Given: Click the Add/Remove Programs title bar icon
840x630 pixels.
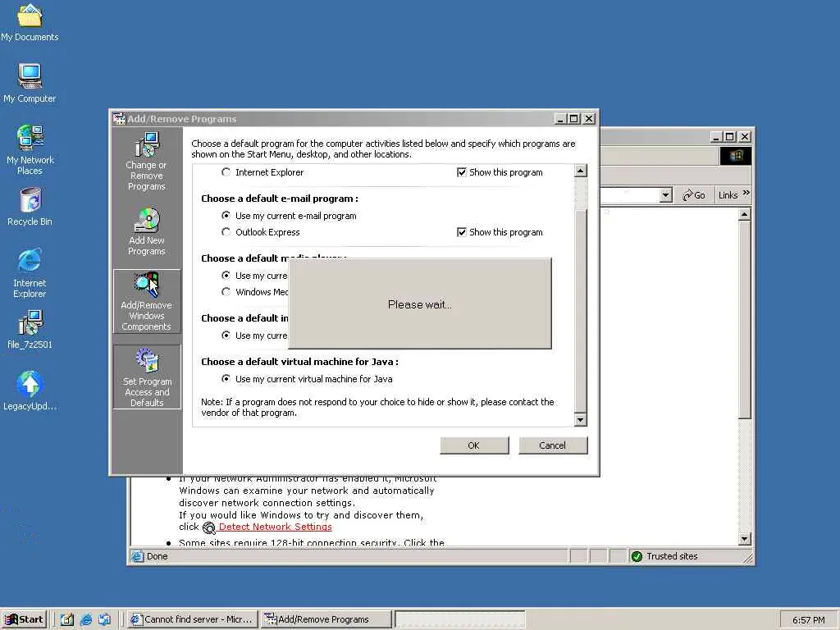Looking at the screenshot, I should [x=119, y=118].
